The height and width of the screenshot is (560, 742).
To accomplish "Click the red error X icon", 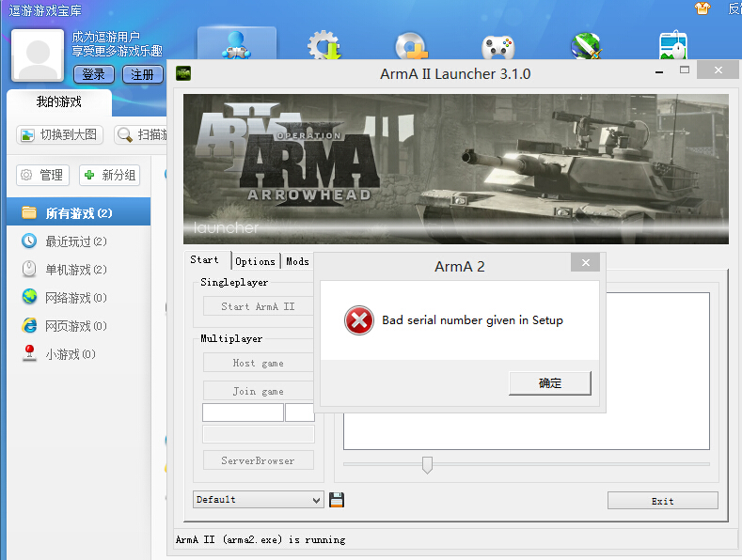I will coord(359,320).
